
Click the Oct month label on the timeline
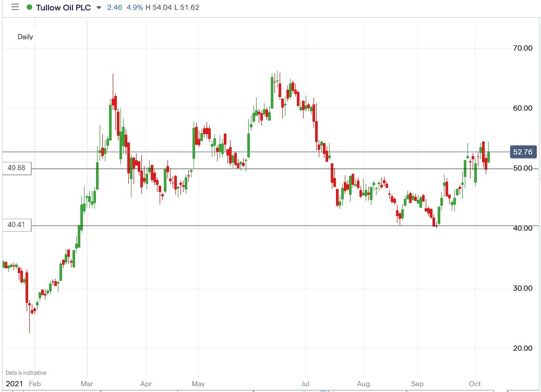coord(474,384)
